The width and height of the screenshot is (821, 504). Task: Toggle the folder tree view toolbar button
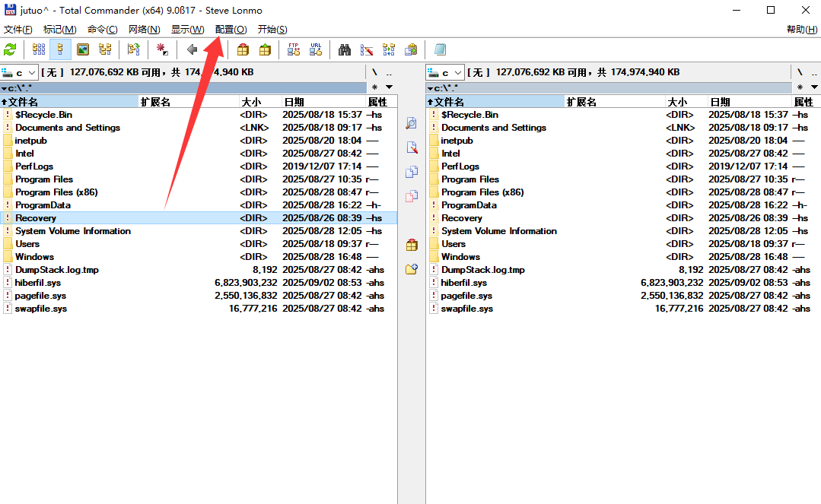tap(105, 49)
